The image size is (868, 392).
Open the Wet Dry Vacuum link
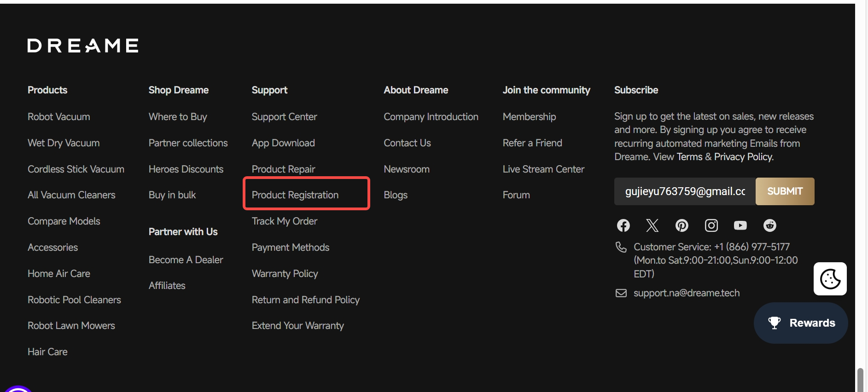point(64,143)
